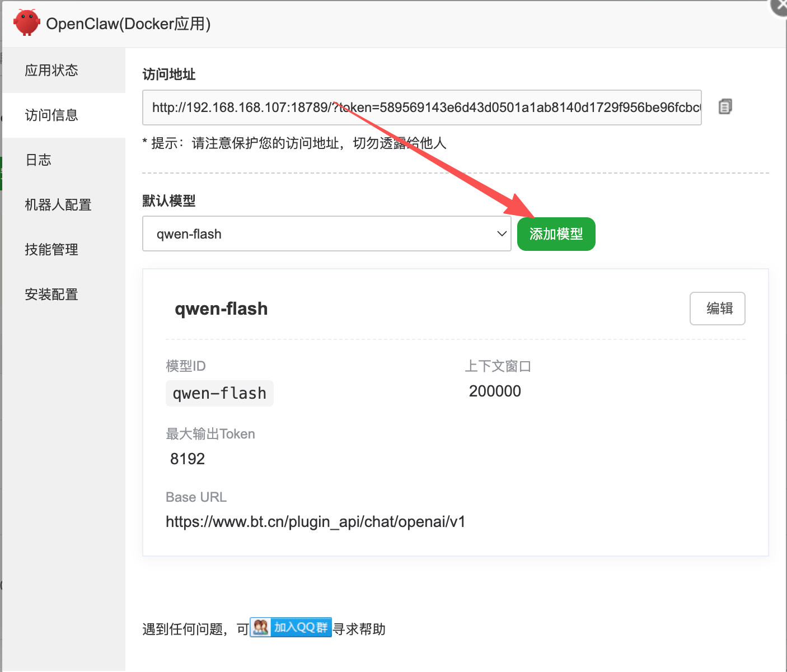
Task: Expand the 默认模型 dropdown showing qwen-flash
Action: click(319, 234)
